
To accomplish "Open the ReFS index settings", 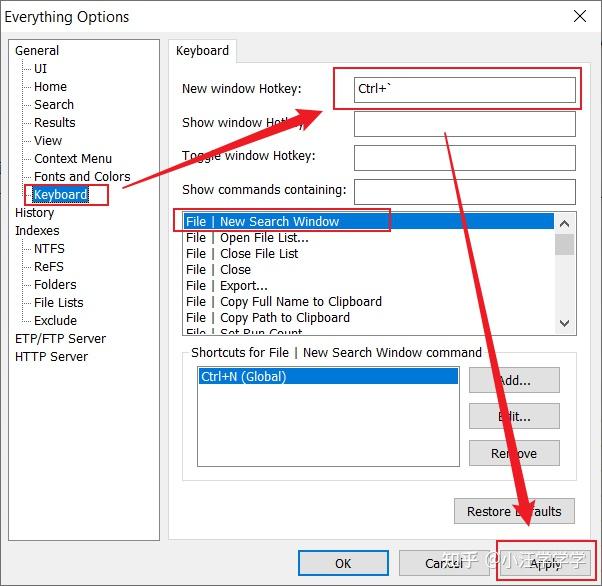I will [x=49, y=267].
